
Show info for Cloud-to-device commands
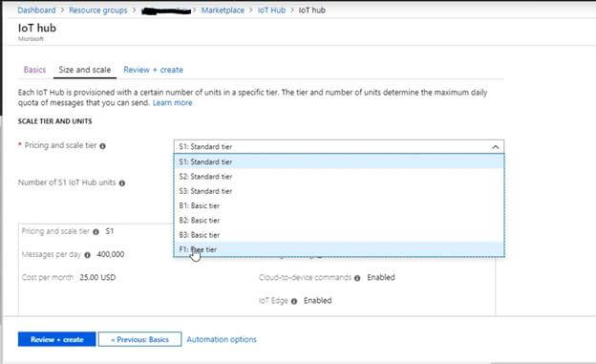357,278
